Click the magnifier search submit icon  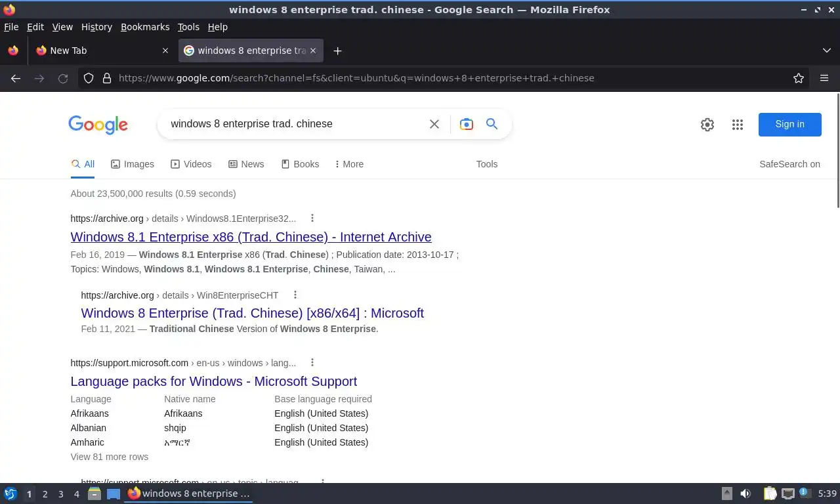point(492,123)
